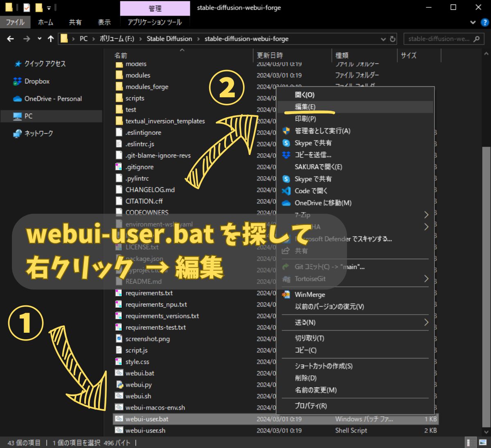491x448 pixels.
Task: Go up one folder with up arrow
Action: tap(51, 39)
